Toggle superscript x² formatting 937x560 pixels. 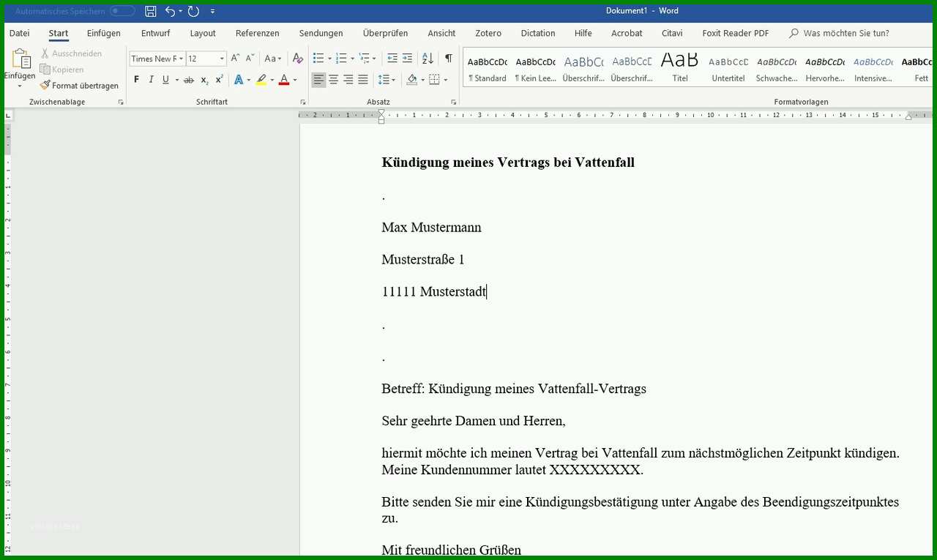(219, 80)
